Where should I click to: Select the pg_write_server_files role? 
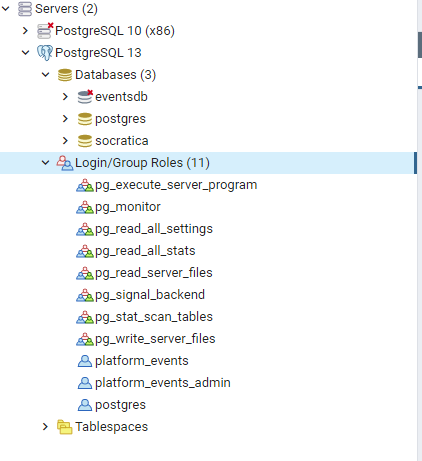coord(155,339)
